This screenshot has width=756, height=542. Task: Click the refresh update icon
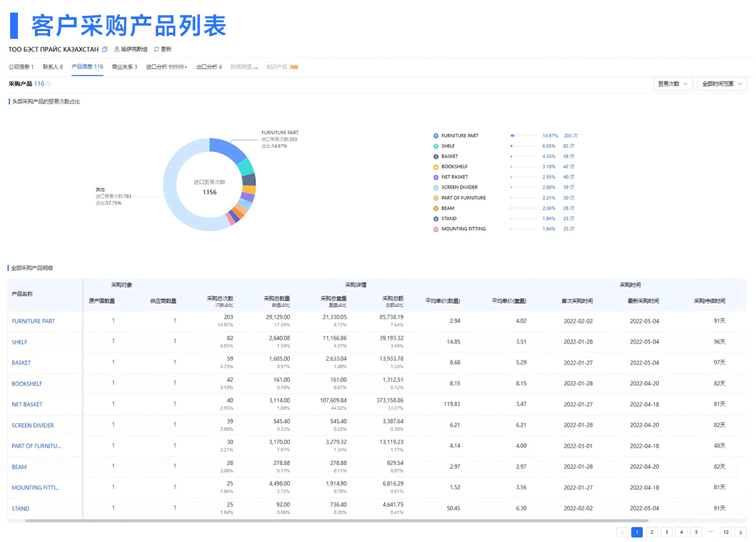click(x=156, y=49)
